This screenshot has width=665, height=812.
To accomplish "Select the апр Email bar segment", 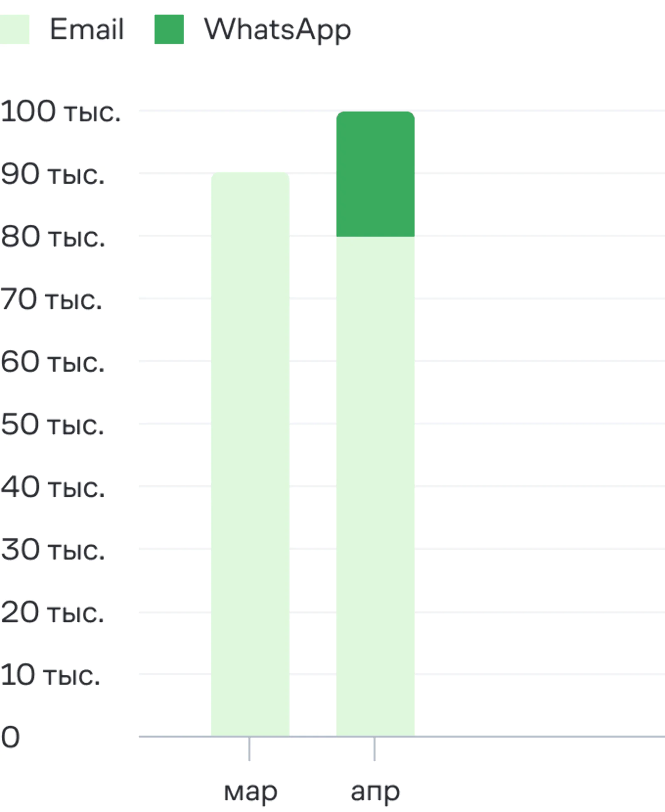I will coord(376,487).
